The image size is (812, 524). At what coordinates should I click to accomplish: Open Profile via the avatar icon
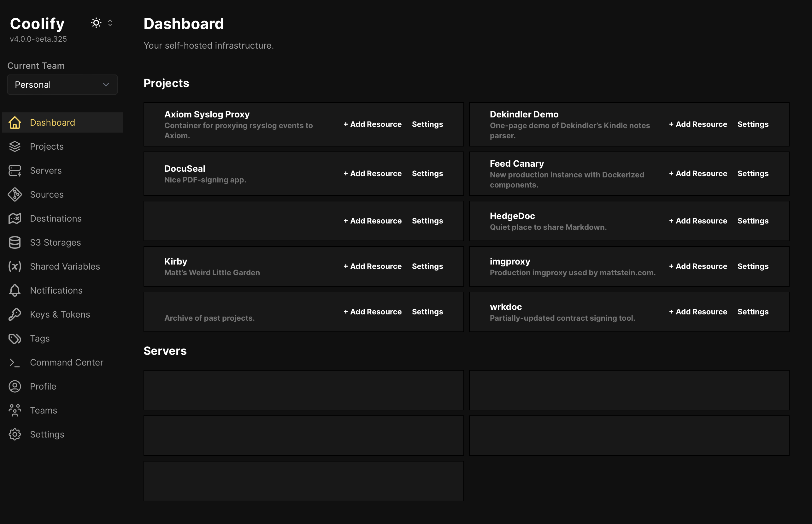click(x=15, y=386)
